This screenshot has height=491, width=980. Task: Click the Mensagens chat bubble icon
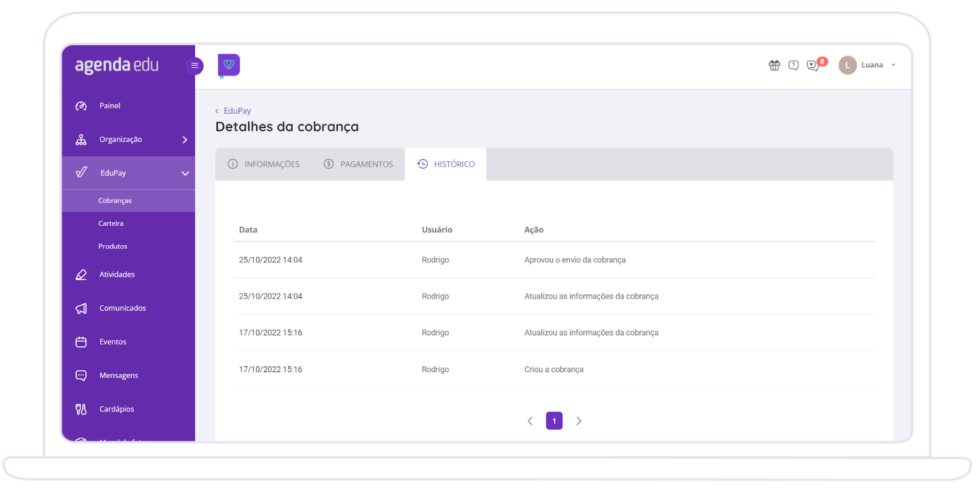click(x=81, y=376)
